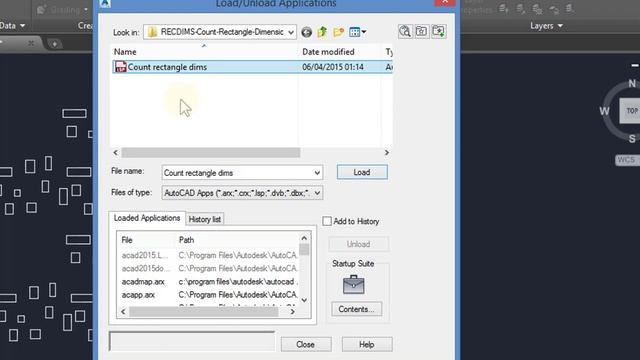The image size is (640, 360).
Task: Click the Help button
Action: pos(367,344)
